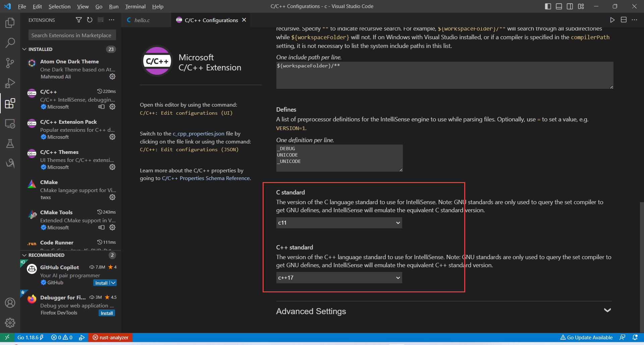The image size is (644, 345).
Task: Open the Testing flask view
Action: [10, 143]
